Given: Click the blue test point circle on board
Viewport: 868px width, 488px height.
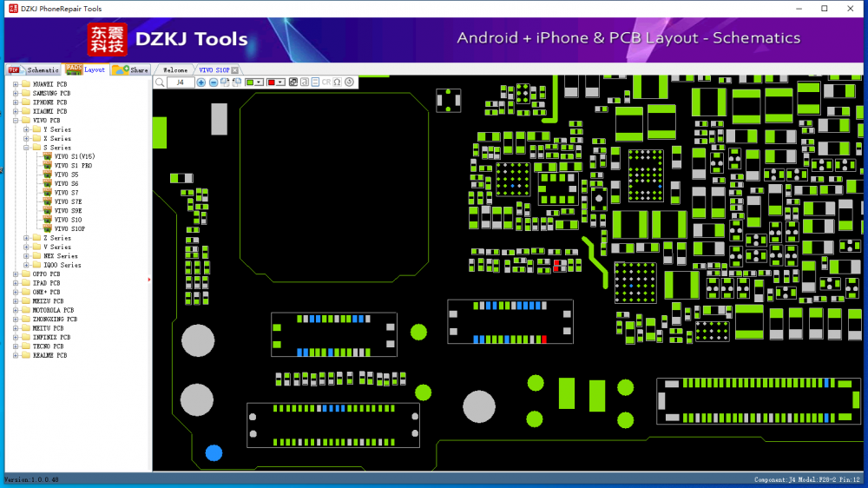Looking at the screenshot, I should [214, 452].
